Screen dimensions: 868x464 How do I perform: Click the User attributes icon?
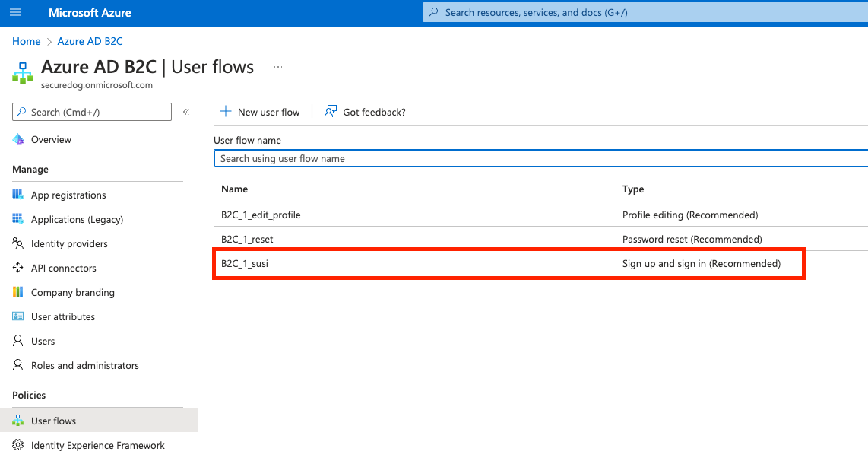pos(17,316)
